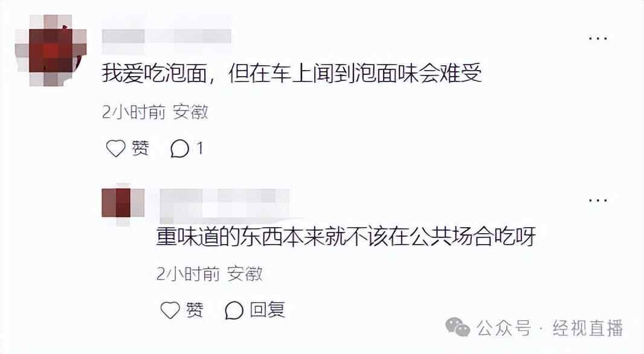Click the 2小时前 安徽 timestamp on the reply
Image resolution: width=644 pixels, height=354 pixels.
pos(210,274)
